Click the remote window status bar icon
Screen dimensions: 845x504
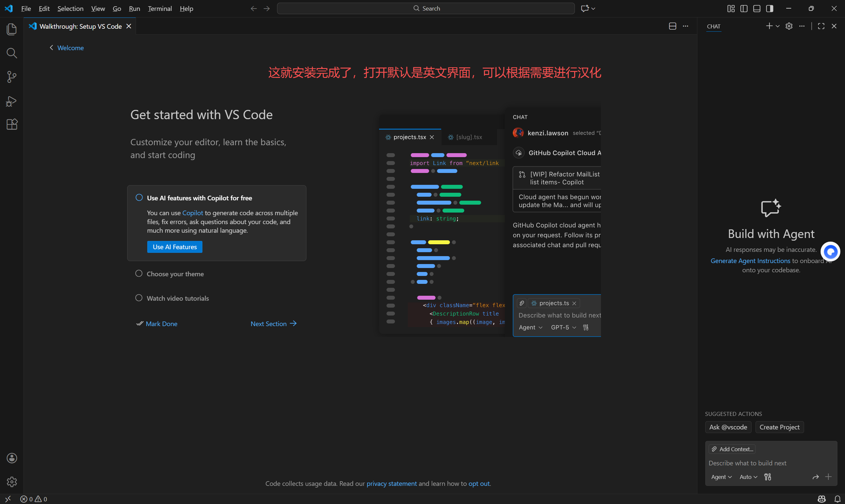point(8,499)
